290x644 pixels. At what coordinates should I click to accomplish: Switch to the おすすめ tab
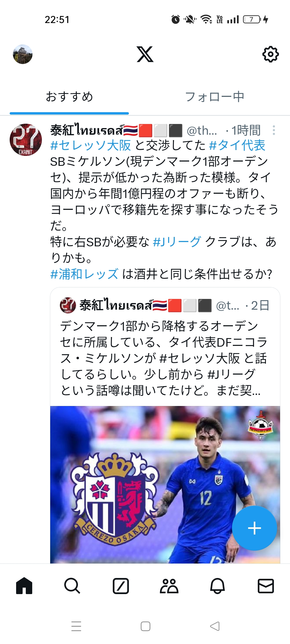tap(69, 97)
